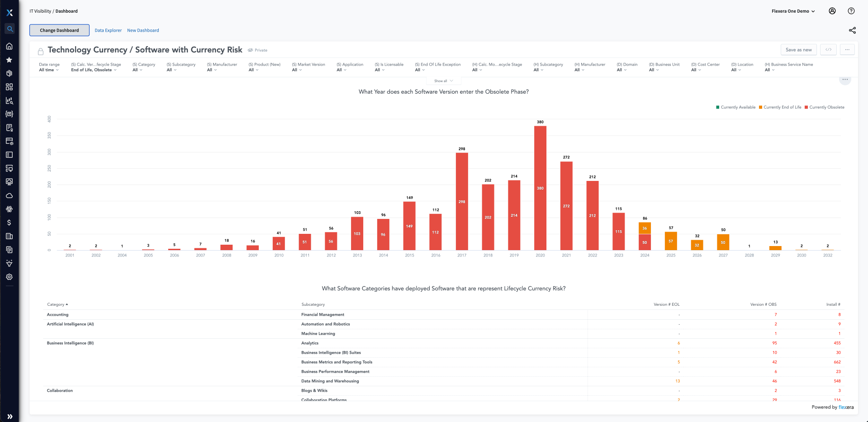This screenshot has width=868, height=422.
Task: Open the user account profile icon
Action: click(832, 11)
